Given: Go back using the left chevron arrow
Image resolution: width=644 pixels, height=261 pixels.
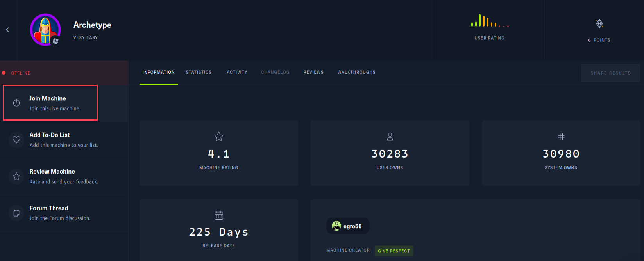Looking at the screenshot, I should point(7,30).
